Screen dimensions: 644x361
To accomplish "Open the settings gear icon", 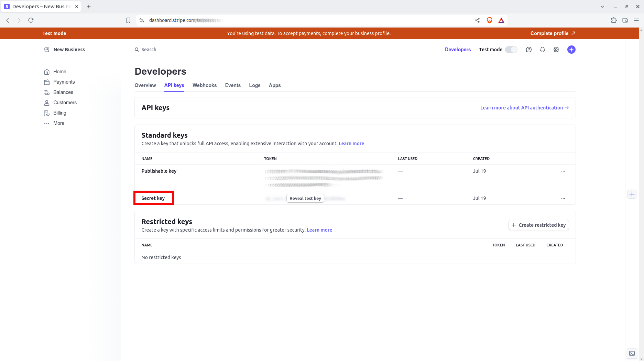I will click(556, 50).
